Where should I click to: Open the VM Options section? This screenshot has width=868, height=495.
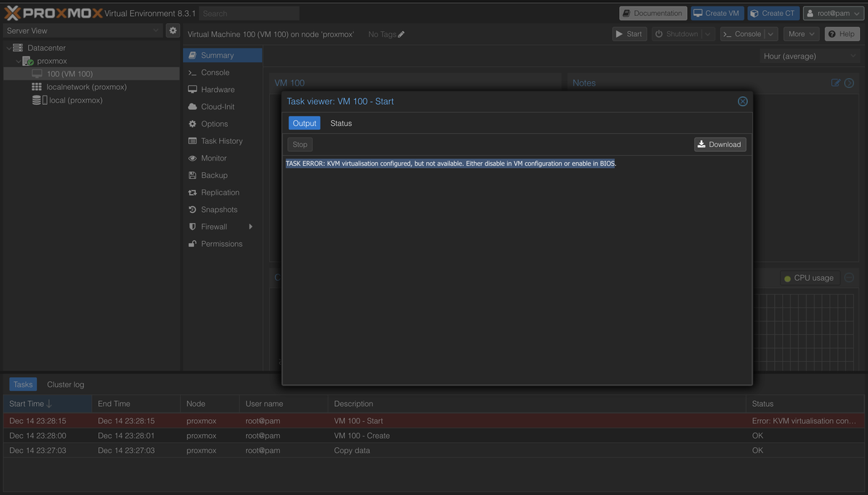pos(223,124)
